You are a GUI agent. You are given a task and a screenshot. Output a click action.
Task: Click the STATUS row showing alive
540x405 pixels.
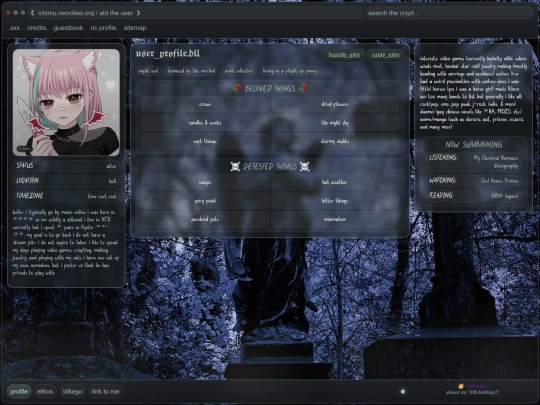click(x=66, y=166)
